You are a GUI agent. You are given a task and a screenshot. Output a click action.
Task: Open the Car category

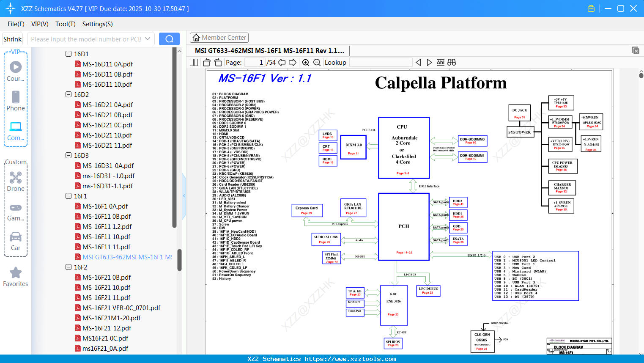tap(16, 241)
